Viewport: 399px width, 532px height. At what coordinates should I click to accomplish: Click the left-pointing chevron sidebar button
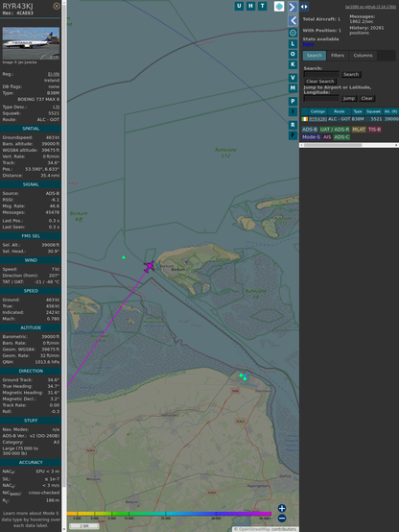tap(293, 20)
